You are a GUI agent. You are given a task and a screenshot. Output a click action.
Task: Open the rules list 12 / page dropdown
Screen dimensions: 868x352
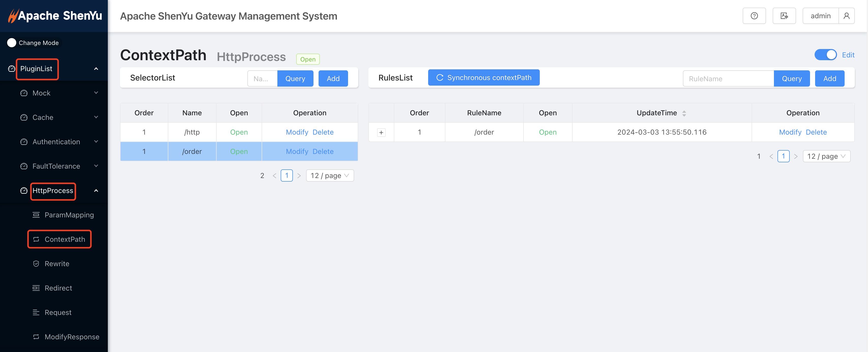click(826, 156)
